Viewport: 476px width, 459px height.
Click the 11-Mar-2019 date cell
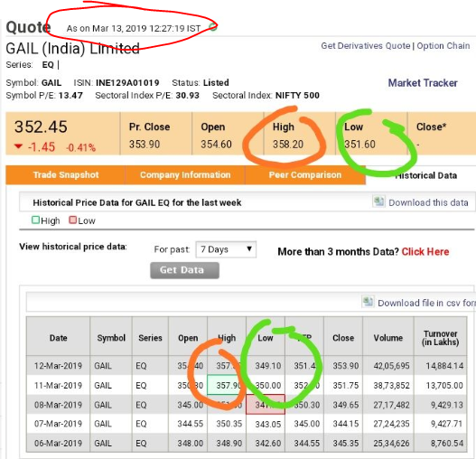click(x=58, y=386)
